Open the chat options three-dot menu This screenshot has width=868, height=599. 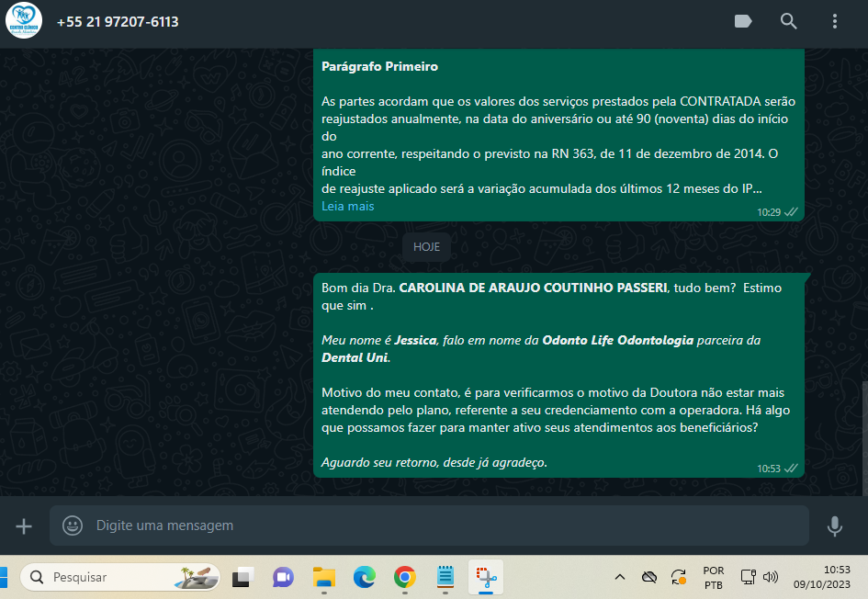[x=835, y=22]
